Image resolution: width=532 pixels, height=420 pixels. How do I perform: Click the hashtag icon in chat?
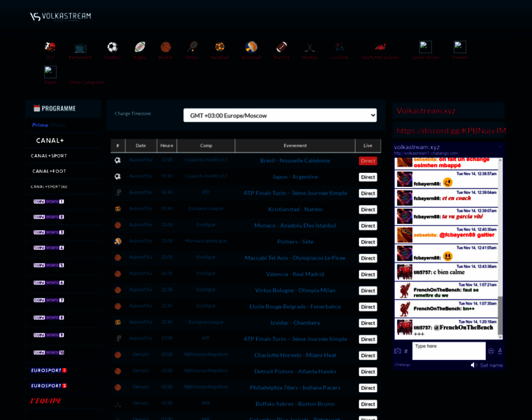pyautogui.click(x=406, y=351)
